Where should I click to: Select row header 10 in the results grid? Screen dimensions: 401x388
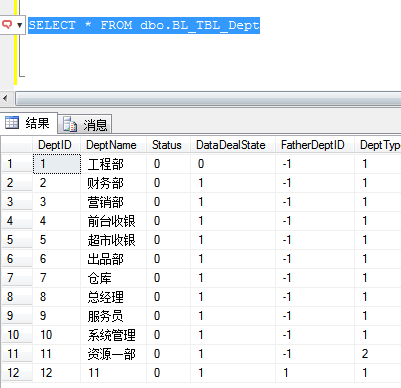point(17,335)
